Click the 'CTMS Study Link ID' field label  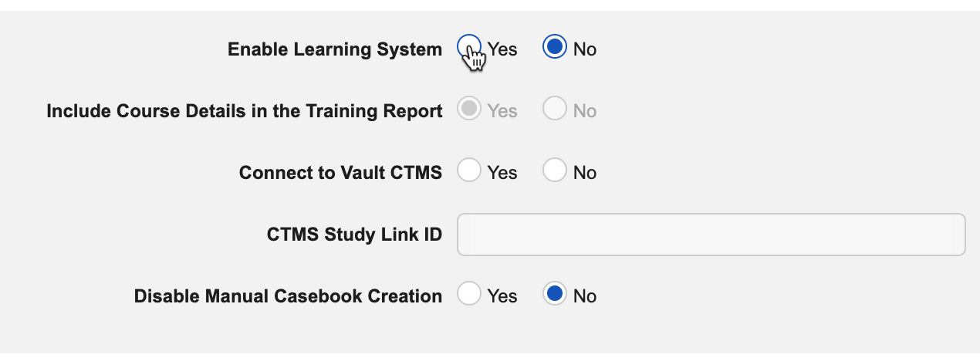354,235
